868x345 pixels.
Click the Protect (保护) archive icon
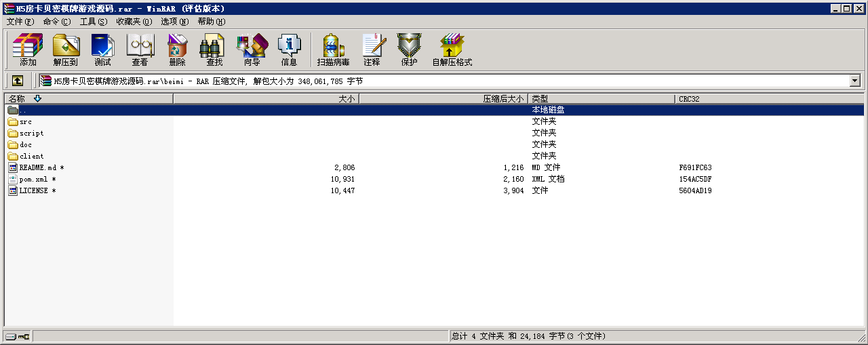coord(409,50)
